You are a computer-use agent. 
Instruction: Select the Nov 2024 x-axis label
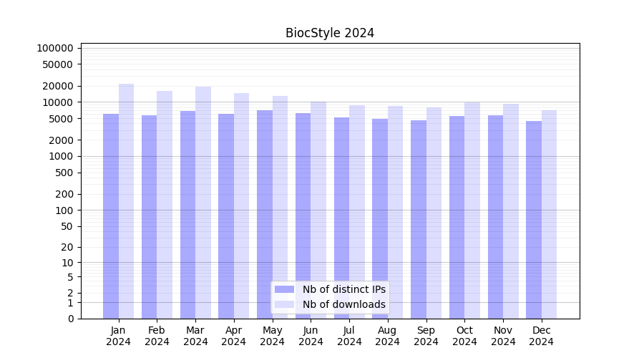click(x=503, y=336)
